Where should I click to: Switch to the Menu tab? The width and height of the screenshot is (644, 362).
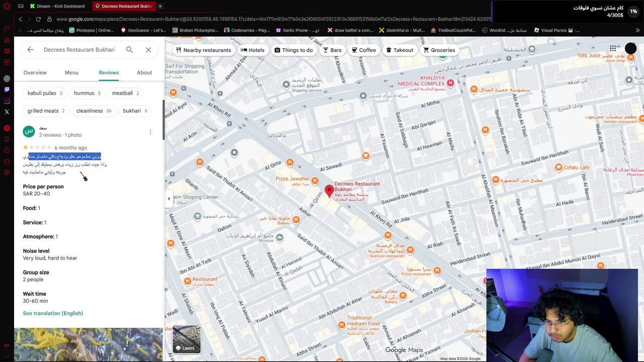click(71, 72)
